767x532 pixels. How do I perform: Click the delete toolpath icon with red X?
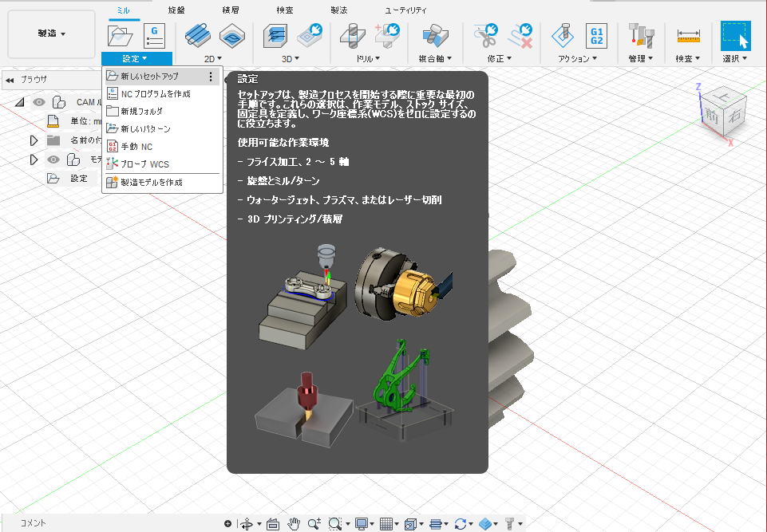(x=520, y=36)
